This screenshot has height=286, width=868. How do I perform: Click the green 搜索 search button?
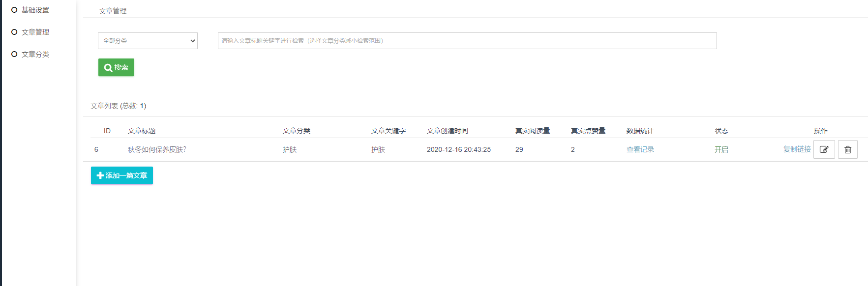click(x=116, y=67)
